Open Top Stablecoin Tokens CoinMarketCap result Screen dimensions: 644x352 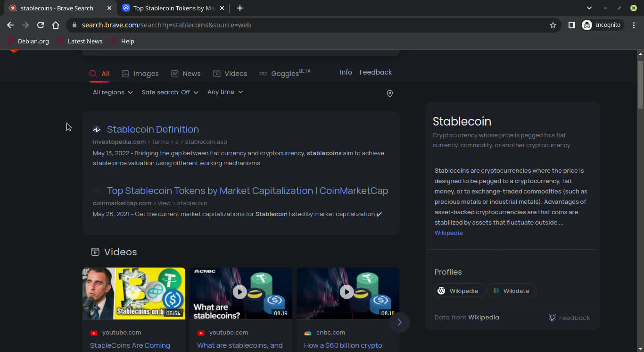coord(248,191)
